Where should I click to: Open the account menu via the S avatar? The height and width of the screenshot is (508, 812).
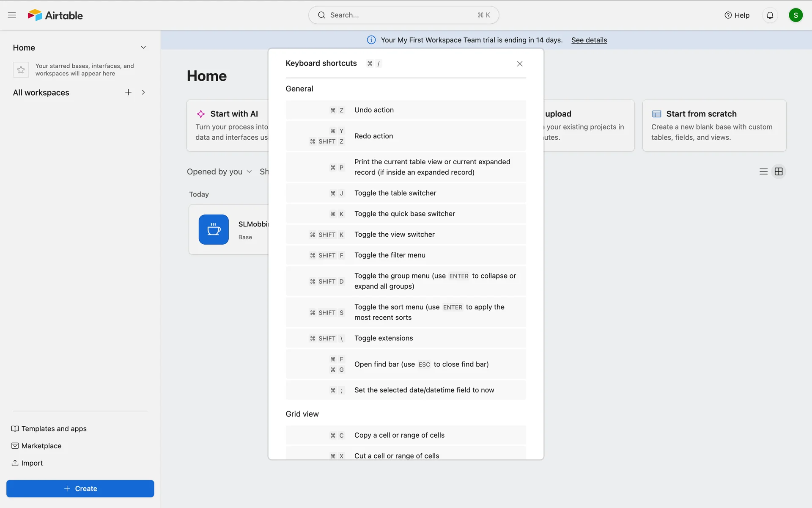(x=795, y=15)
